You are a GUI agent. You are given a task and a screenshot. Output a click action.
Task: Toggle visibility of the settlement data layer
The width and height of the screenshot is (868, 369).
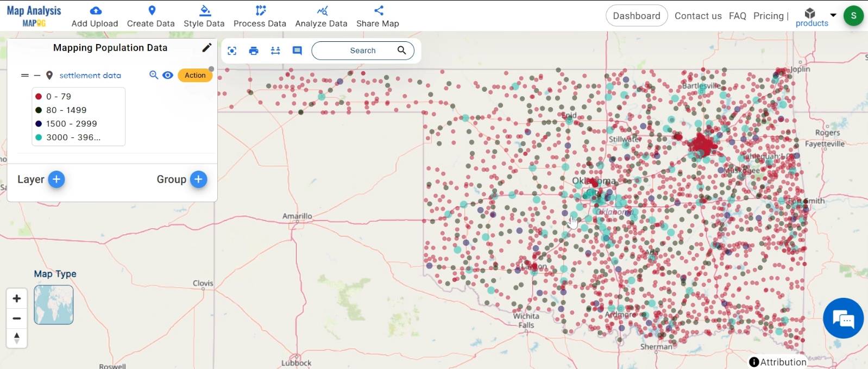(x=168, y=75)
